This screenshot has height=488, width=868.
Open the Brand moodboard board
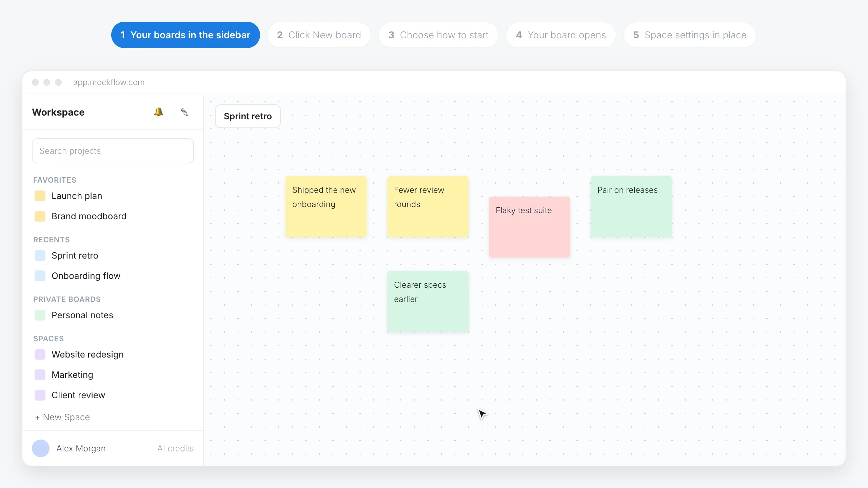89,216
